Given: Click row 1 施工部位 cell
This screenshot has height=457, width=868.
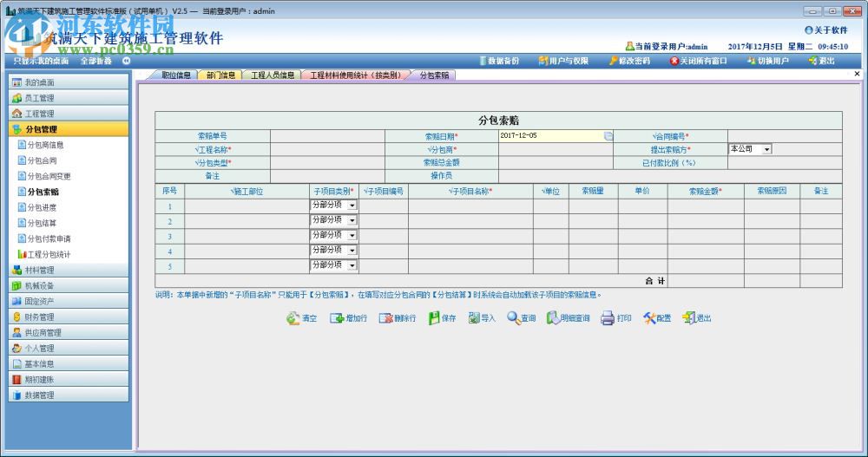Looking at the screenshot, I should (247, 206).
